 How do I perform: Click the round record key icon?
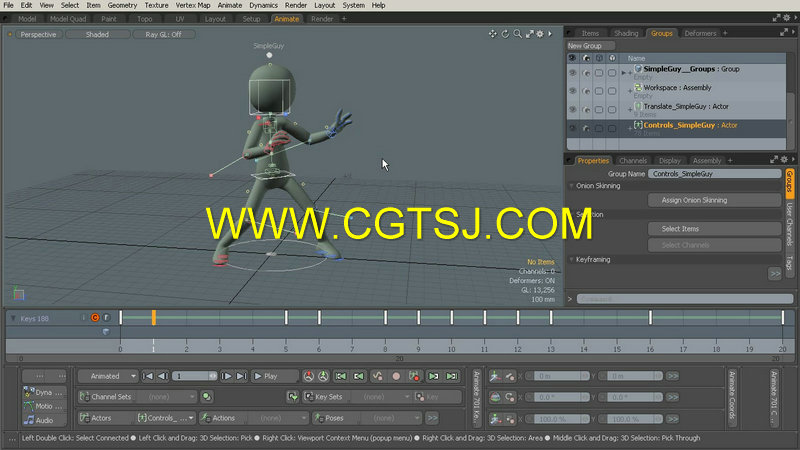pos(396,377)
